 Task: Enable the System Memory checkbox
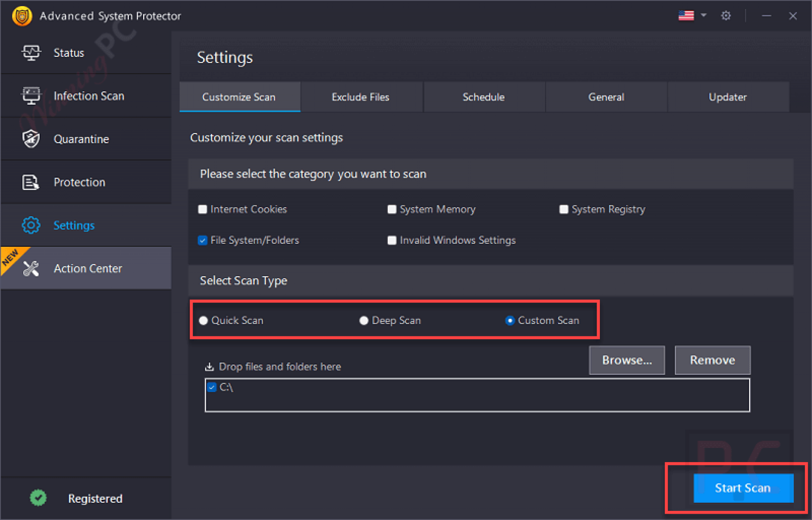[x=392, y=209]
